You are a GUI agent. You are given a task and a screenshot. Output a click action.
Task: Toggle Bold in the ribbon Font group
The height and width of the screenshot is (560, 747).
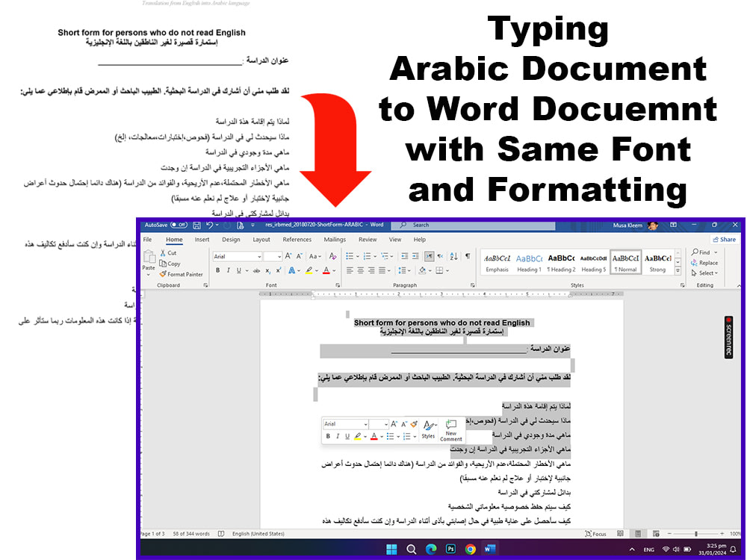(217, 270)
